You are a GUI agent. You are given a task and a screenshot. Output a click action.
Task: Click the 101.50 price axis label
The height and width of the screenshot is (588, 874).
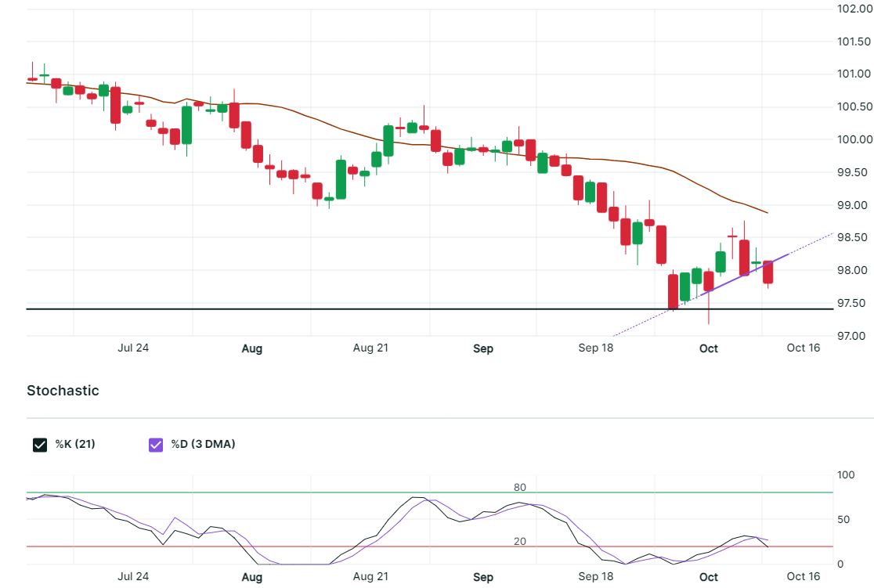click(x=854, y=41)
